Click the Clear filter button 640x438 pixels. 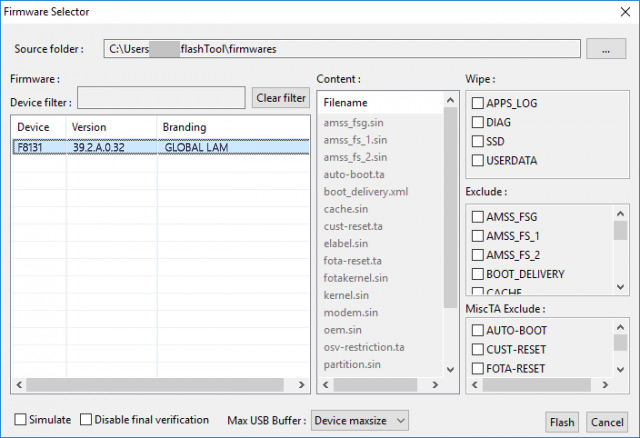(281, 98)
